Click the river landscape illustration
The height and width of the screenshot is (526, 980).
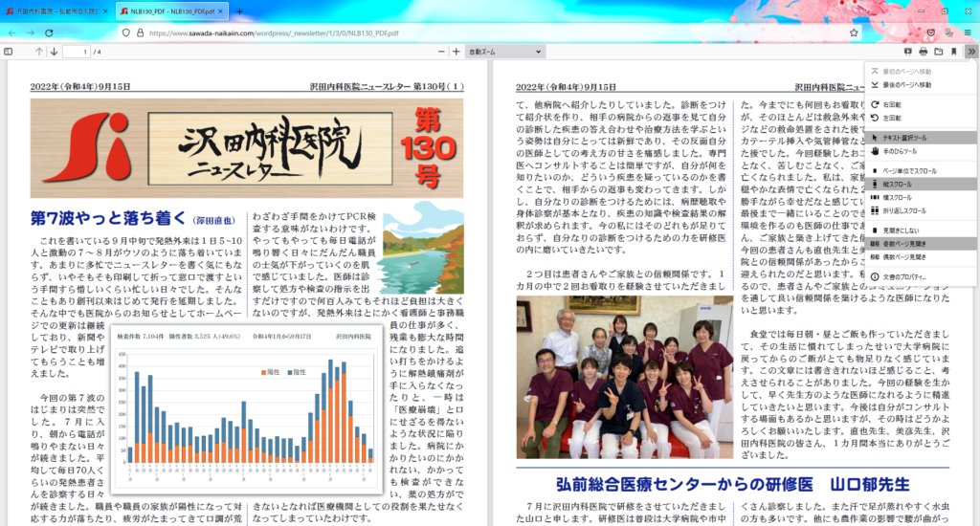coord(423,248)
